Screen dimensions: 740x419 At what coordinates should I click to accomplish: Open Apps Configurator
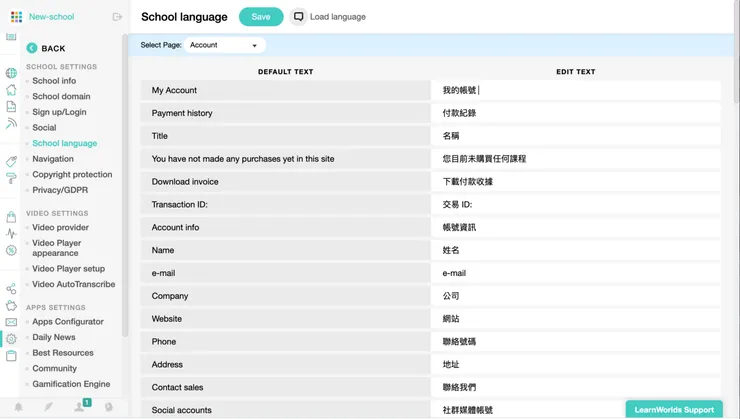point(68,321)
